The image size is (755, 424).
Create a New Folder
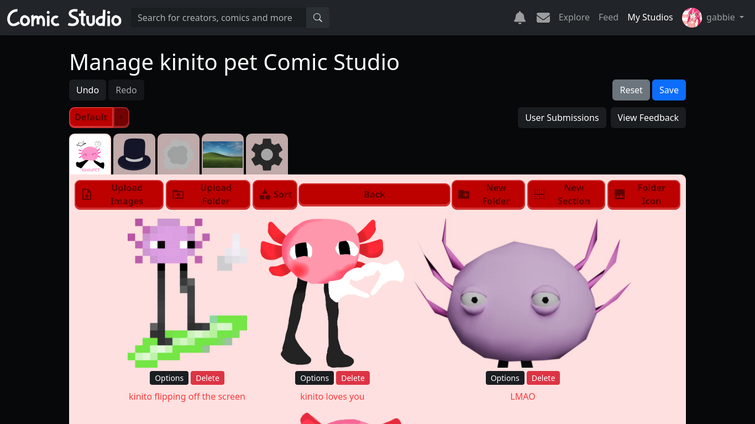coord(488,194)
